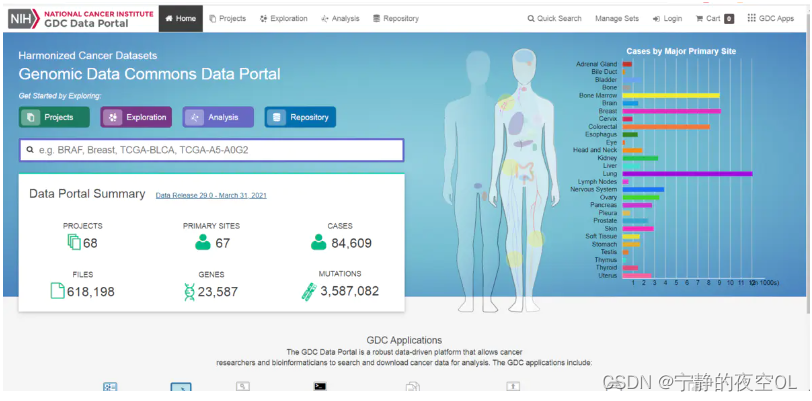Click the Primary Sites person icon
Viewport: 812px width, 401px height.
203,242
